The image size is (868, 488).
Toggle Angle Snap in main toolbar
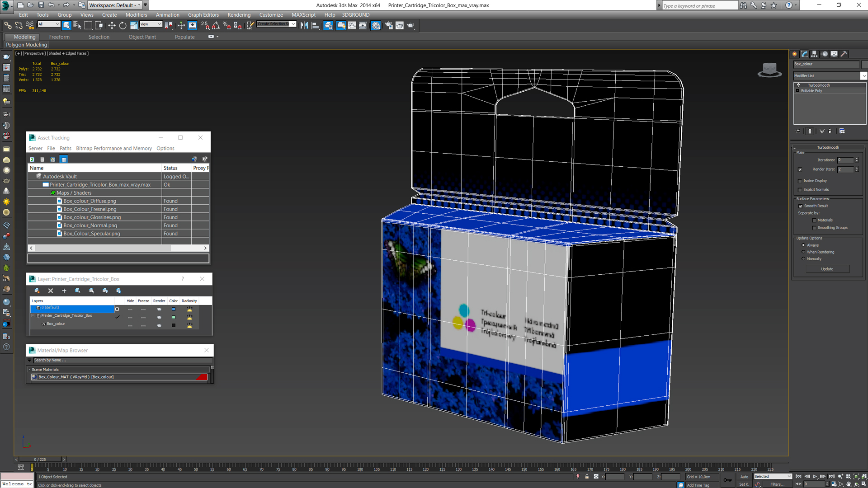coord(216,26)
